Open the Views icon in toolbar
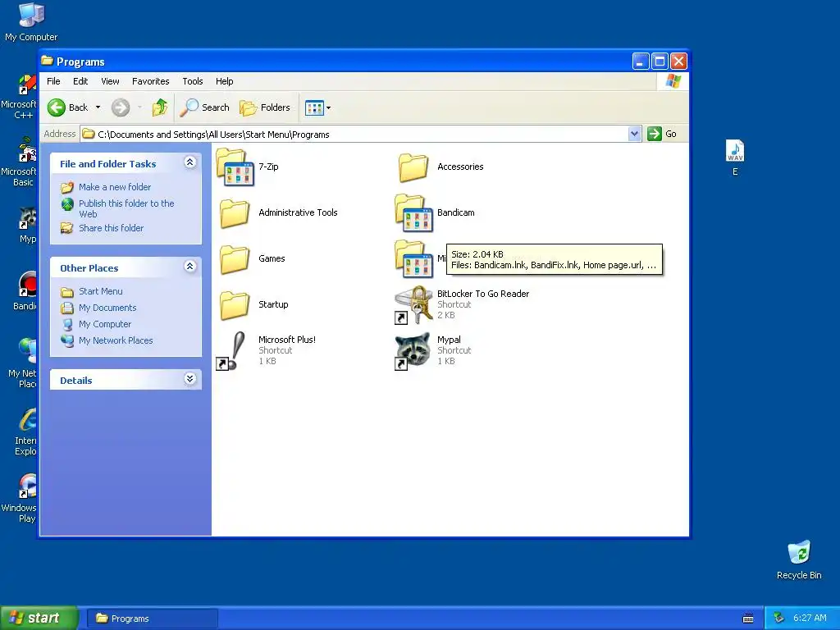Image resolution: width=840 pixels, height=630 pixels. tap(314, 107)
